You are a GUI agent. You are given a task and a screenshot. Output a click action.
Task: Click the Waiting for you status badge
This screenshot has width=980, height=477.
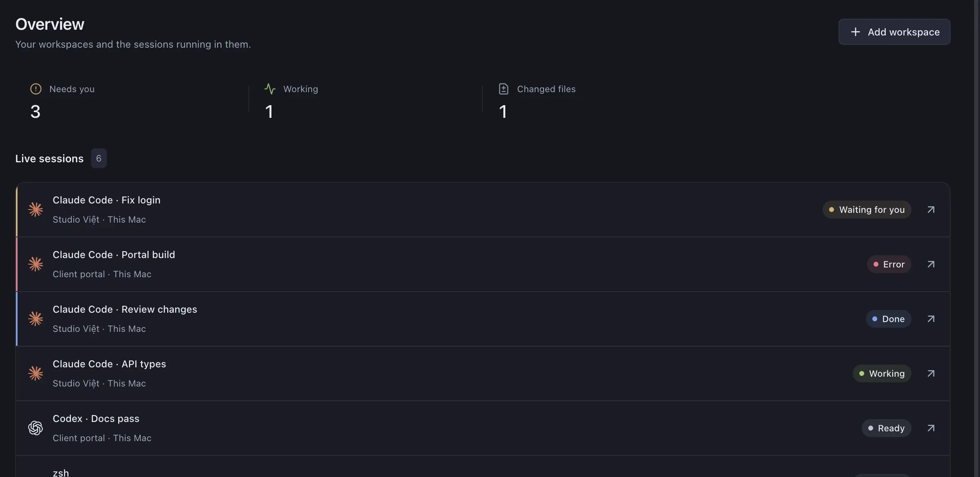pos(867,210)
